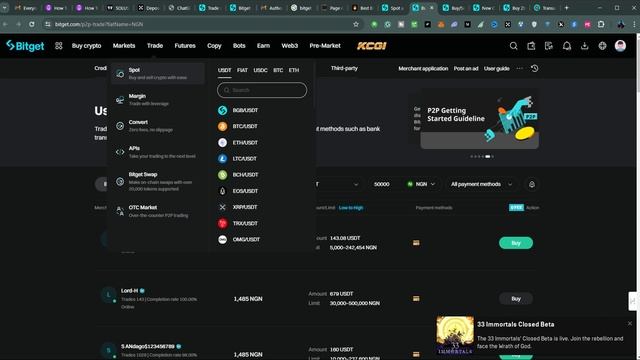Viewport: 640px width, 360px height.
Task: Open P2P Getting Started Guideline banner
Action: click(x=480, y=119)
